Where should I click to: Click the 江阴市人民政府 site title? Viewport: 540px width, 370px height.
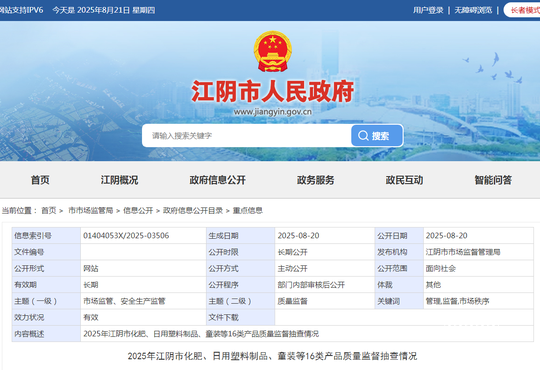coord(273,92)
